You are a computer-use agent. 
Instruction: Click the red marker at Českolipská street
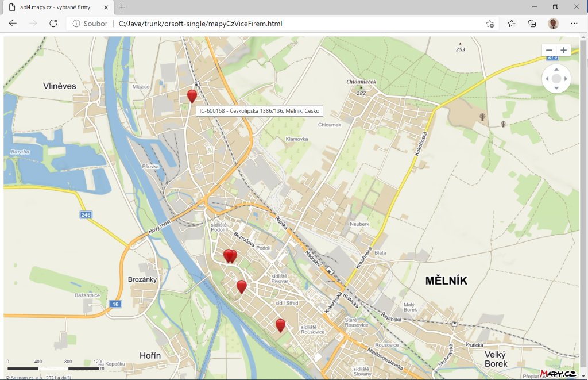click(192, 95)
